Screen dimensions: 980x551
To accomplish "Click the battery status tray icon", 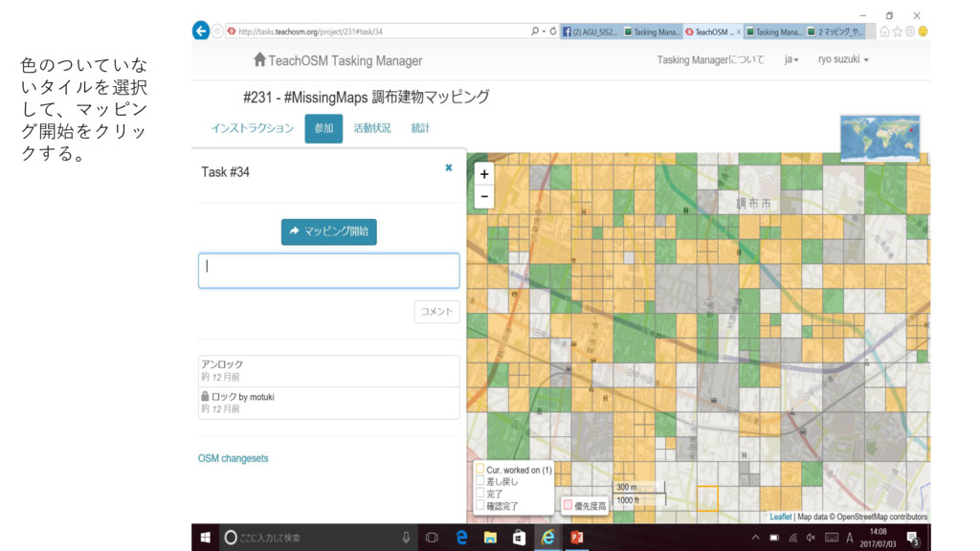I will [x=774, y=538].
